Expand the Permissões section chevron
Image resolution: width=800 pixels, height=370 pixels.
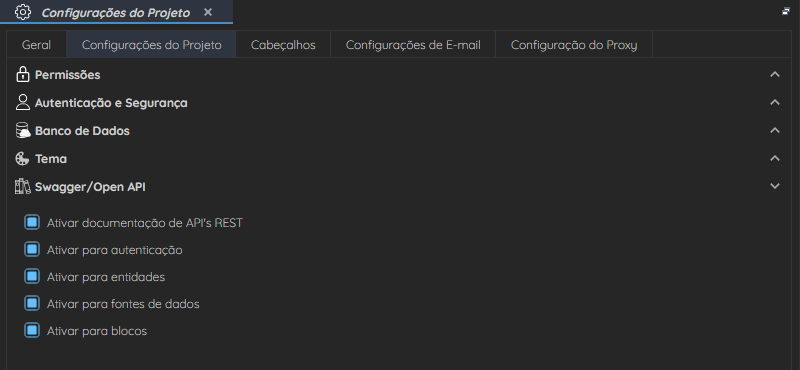click(775, 75)
